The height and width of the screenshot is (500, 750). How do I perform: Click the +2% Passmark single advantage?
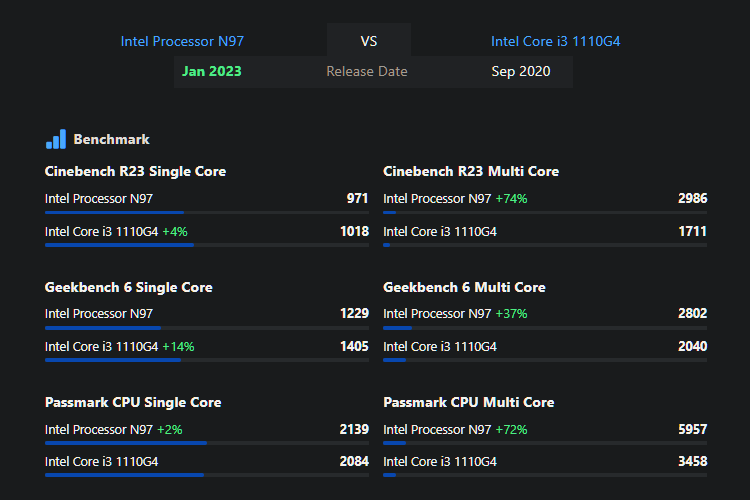pyautogui.click(x=170, y=429)
